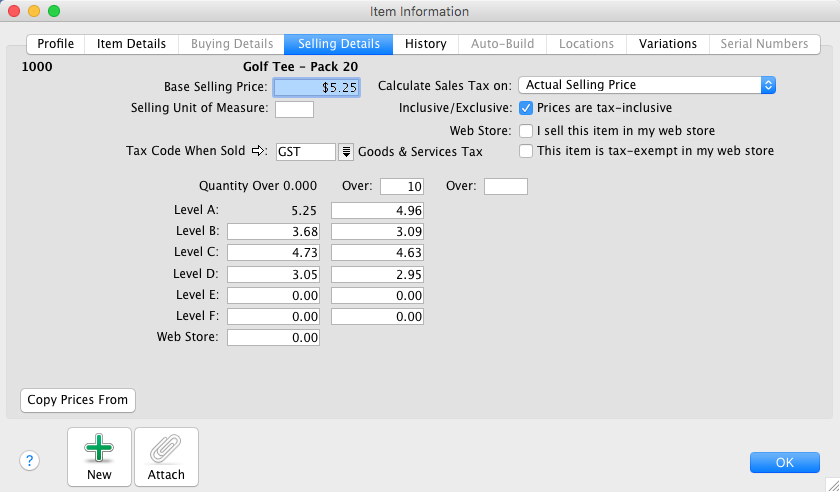
Task: Open the help question mark icon
Action: (30, 460)
